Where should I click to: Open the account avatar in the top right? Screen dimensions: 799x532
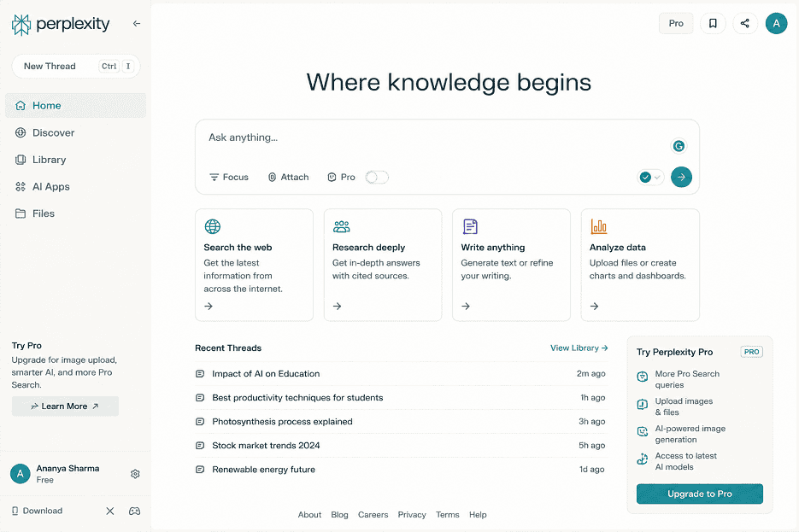click(776, 23)
